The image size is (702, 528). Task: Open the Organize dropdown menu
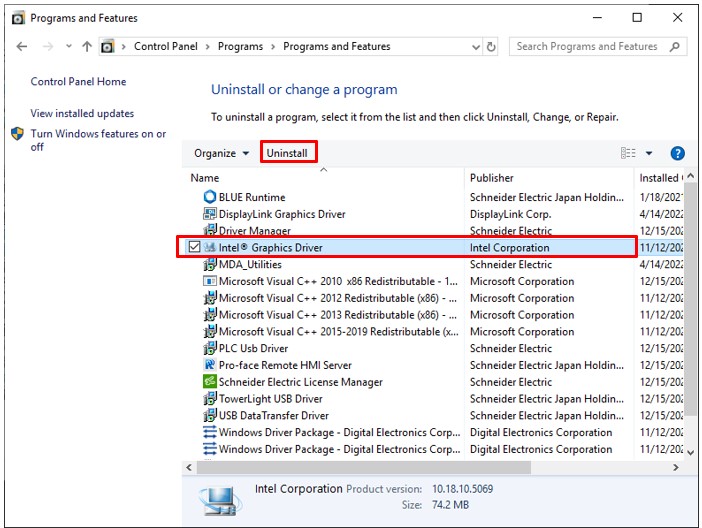coord(222,153)
